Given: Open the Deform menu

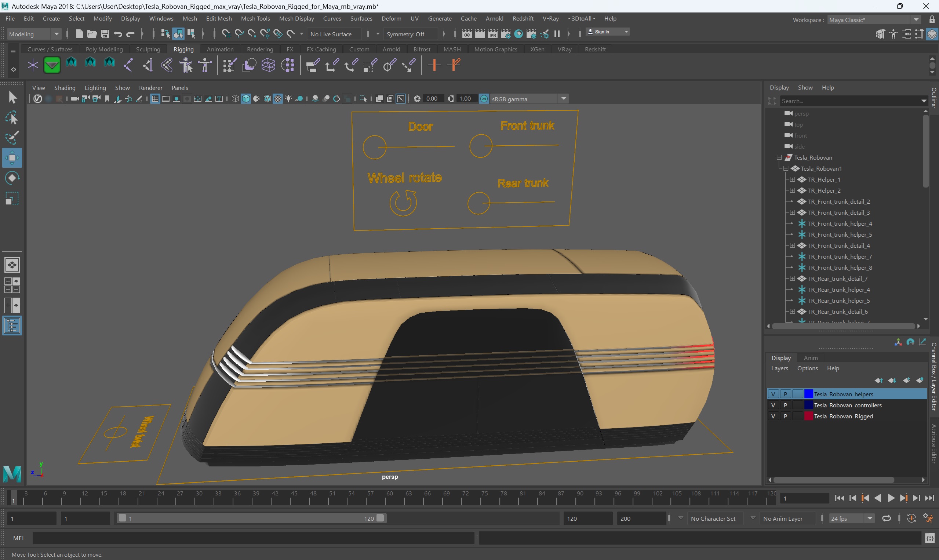Looking at the screenshot, I should click(391, 18).
